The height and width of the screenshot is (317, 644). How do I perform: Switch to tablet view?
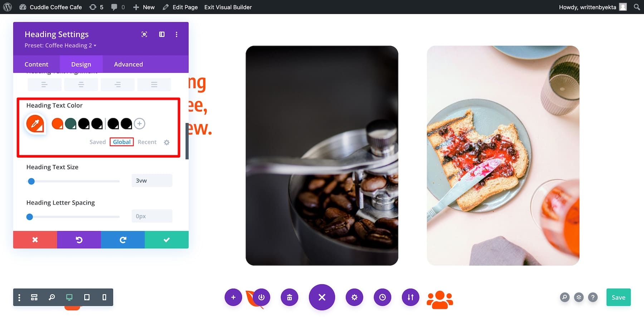coord(87,297)
